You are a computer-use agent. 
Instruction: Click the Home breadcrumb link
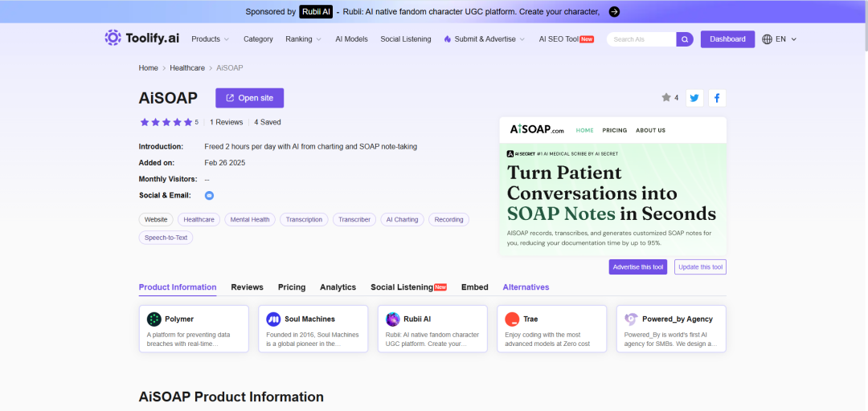[149, 68]
